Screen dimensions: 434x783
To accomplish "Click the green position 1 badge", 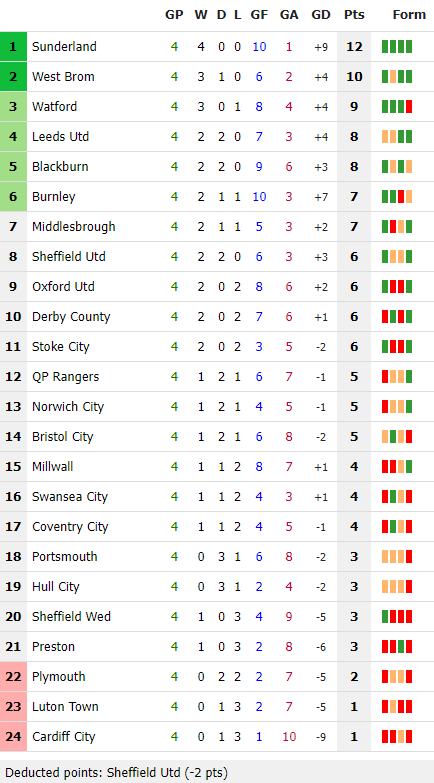I will [13, 47].
